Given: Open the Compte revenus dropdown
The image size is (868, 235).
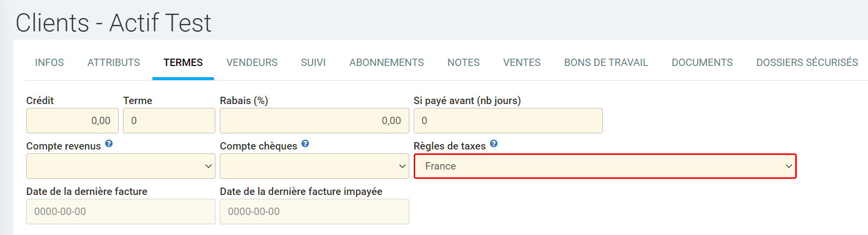Looking at the screenshot, I should coord(121,166).
